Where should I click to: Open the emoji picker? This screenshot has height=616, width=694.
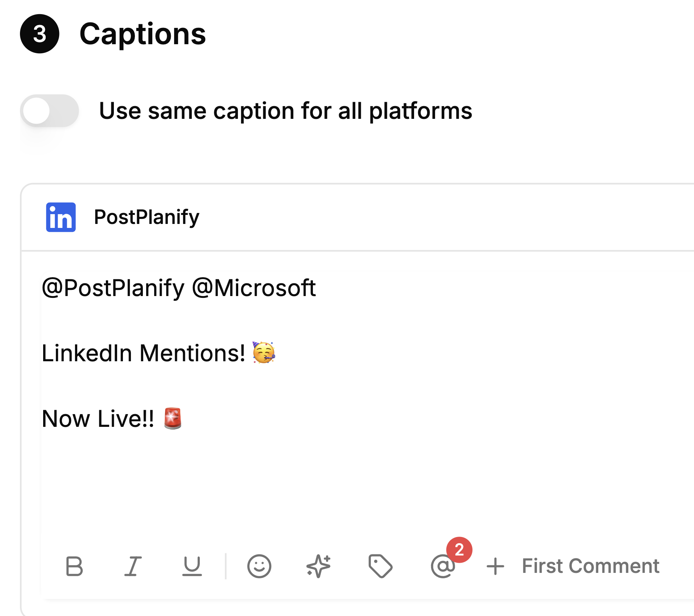[x=259, y=566]
